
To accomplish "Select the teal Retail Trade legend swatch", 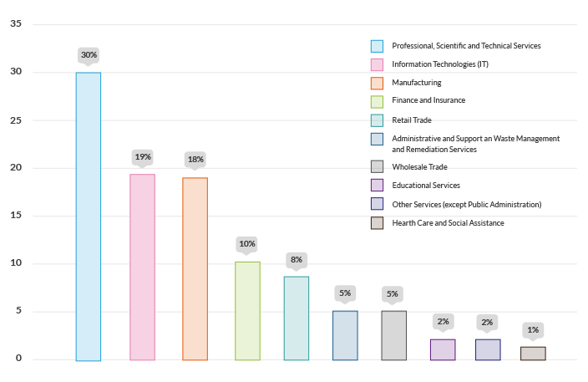I will [377, 120].
